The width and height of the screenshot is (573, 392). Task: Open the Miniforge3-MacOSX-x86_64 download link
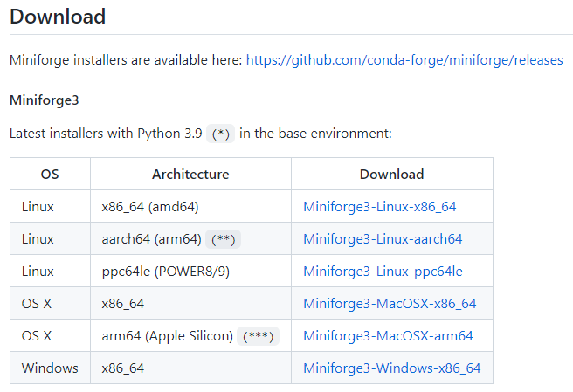390,304
